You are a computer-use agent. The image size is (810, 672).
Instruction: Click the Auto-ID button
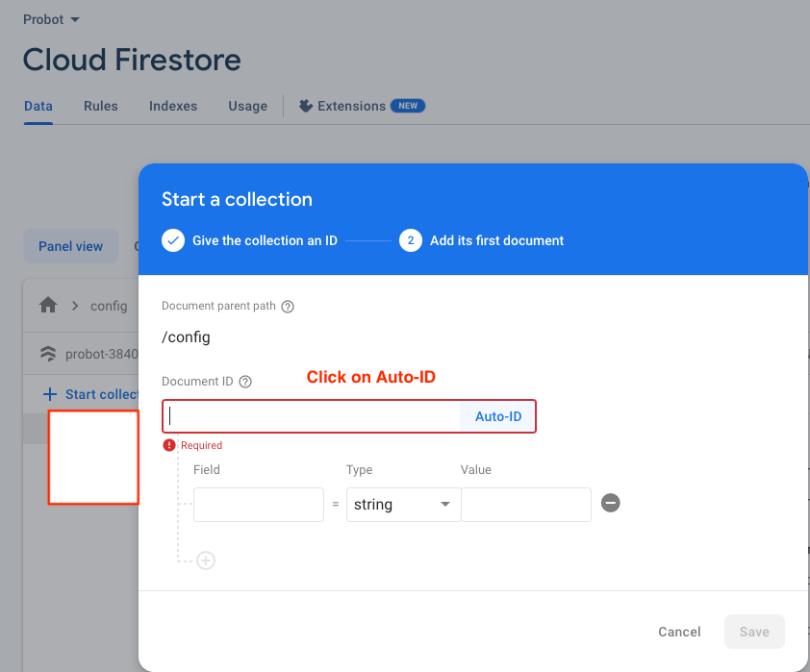tap(498, 416)
